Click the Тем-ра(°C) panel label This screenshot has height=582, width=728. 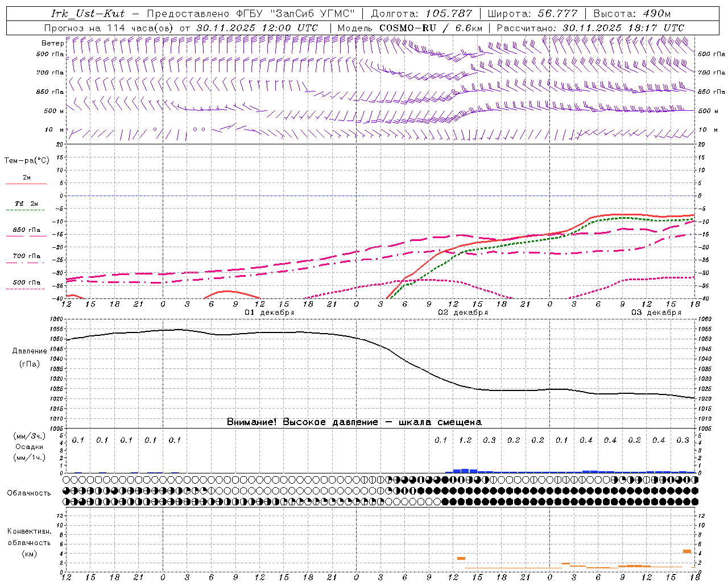[27, 161]
